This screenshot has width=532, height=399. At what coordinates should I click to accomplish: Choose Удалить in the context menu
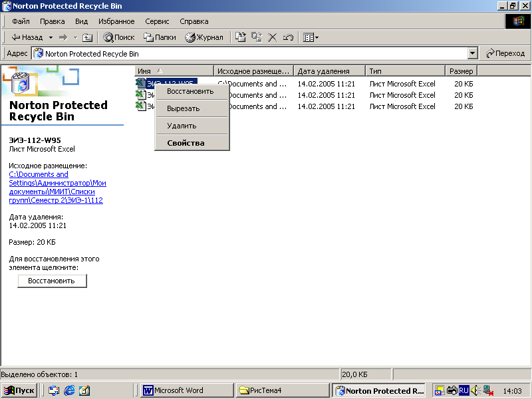[x=192, y=126]
